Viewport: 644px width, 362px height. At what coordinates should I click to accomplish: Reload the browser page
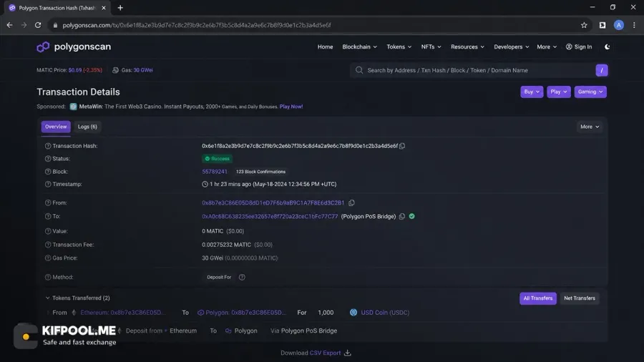(38, 25)
